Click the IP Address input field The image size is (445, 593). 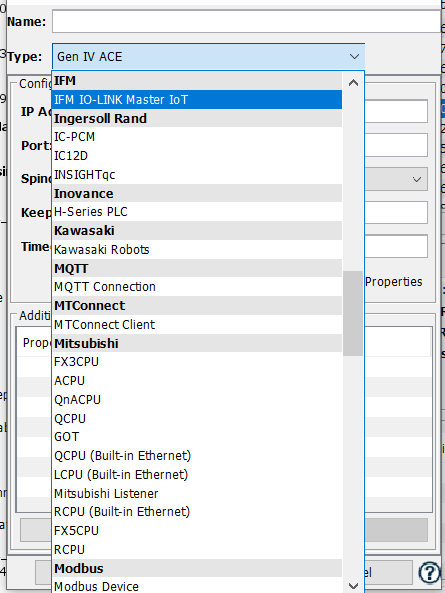point(396,111)
